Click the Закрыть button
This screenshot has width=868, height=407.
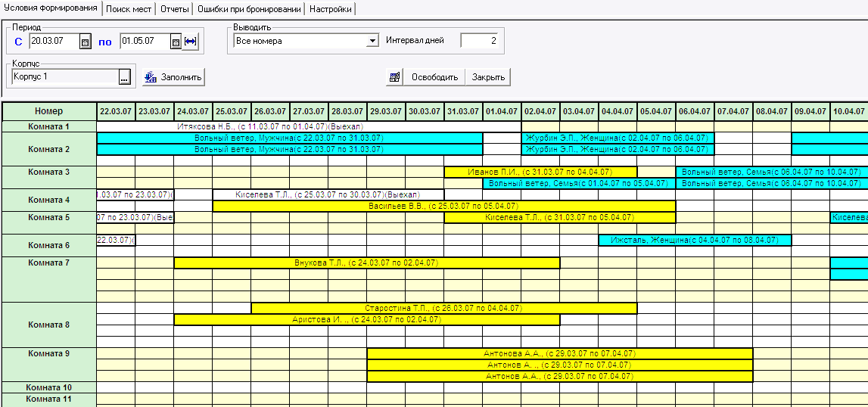488,77
